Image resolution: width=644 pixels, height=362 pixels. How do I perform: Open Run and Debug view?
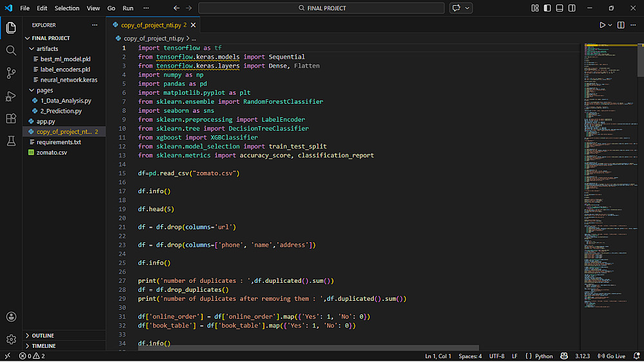pos(11,96)
